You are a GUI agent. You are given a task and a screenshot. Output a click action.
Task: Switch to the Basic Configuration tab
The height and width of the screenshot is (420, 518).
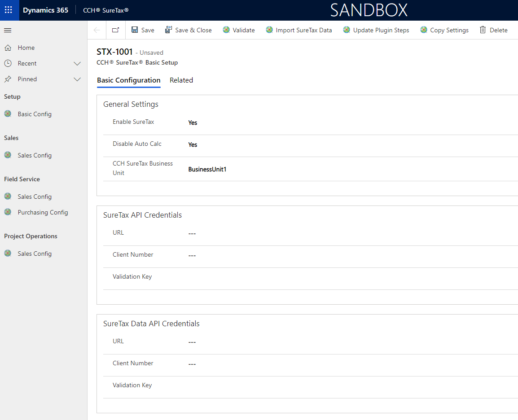pos(129,80)
